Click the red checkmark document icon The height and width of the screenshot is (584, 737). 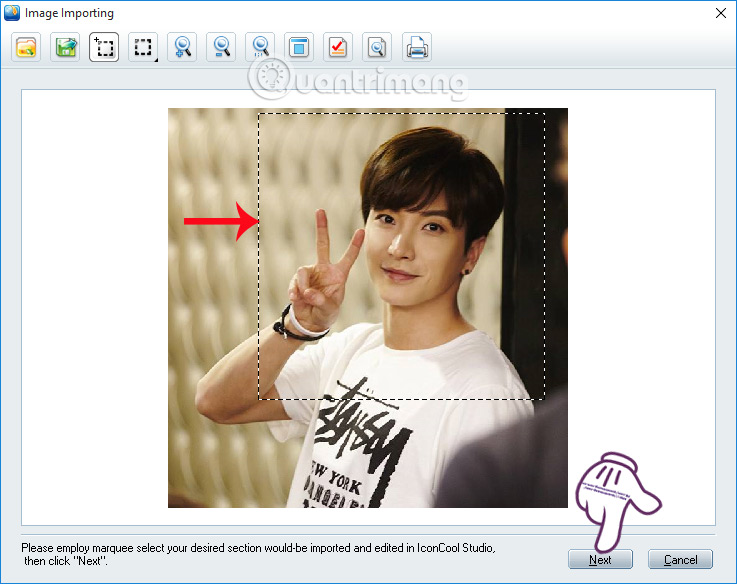(x=338, y=47)
